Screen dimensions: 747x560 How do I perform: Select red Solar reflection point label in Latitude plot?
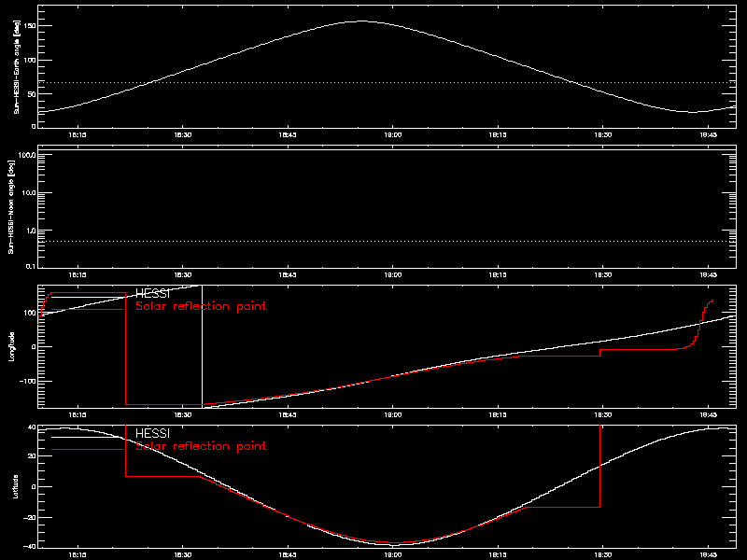tap(201, 446)
